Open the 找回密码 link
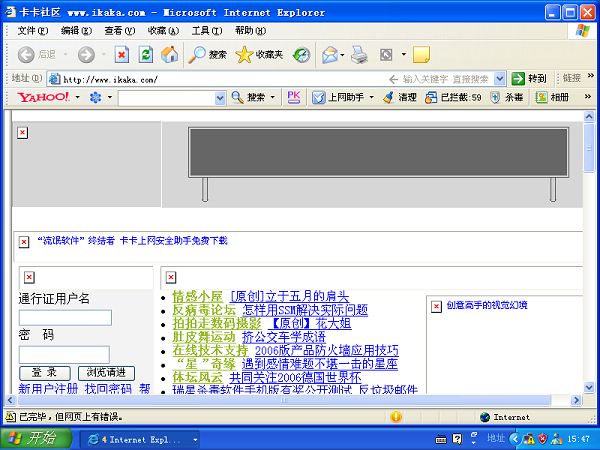This screenshot has height=450, width=600. (108, 389)
